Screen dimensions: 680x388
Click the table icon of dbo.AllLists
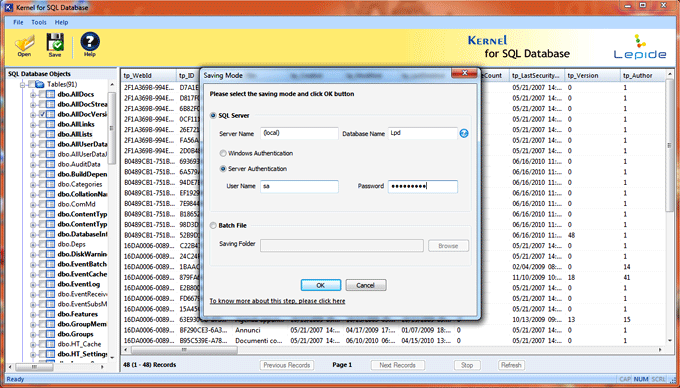click(50, 134)
